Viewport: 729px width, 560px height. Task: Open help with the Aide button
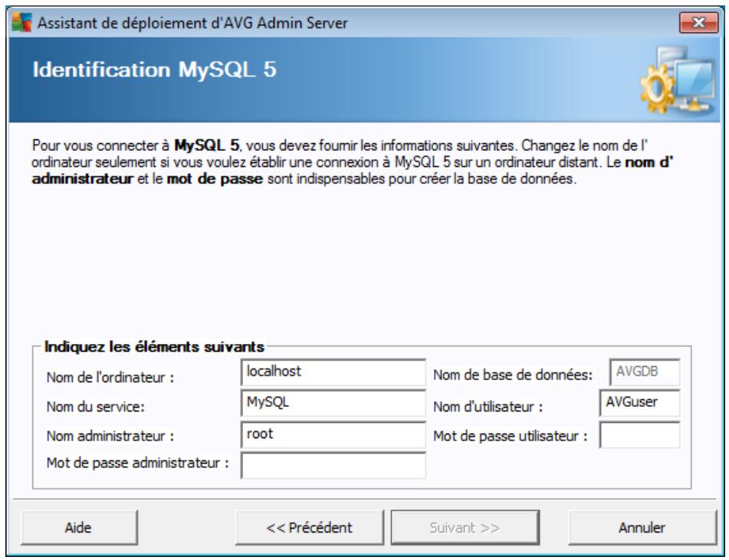(79, 528)
